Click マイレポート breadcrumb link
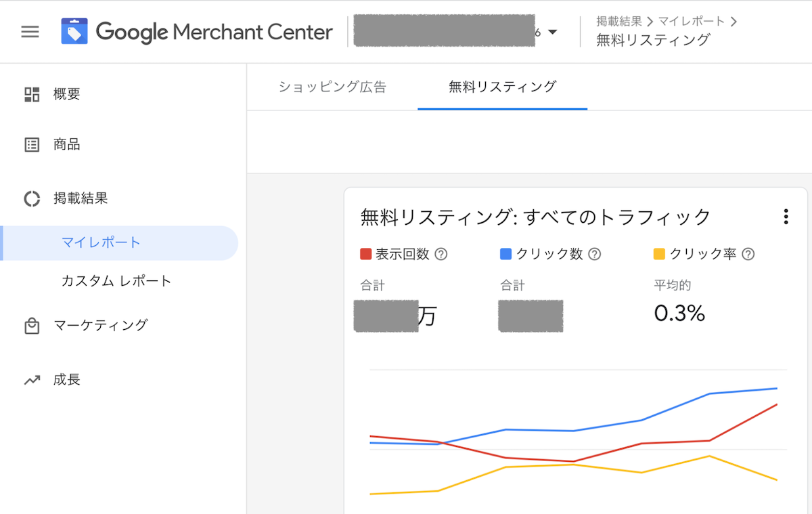Viewport: 812px width, 514px height. pos(691,21)
